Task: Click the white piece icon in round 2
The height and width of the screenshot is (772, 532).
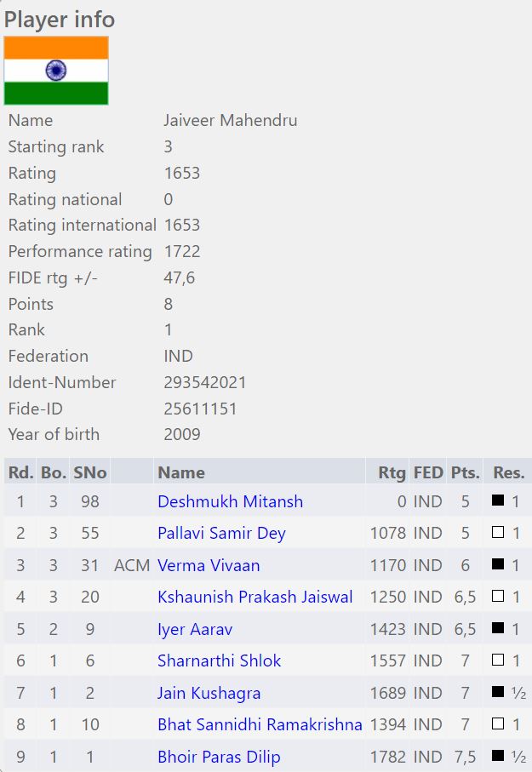Action: [x=499, y=533]
